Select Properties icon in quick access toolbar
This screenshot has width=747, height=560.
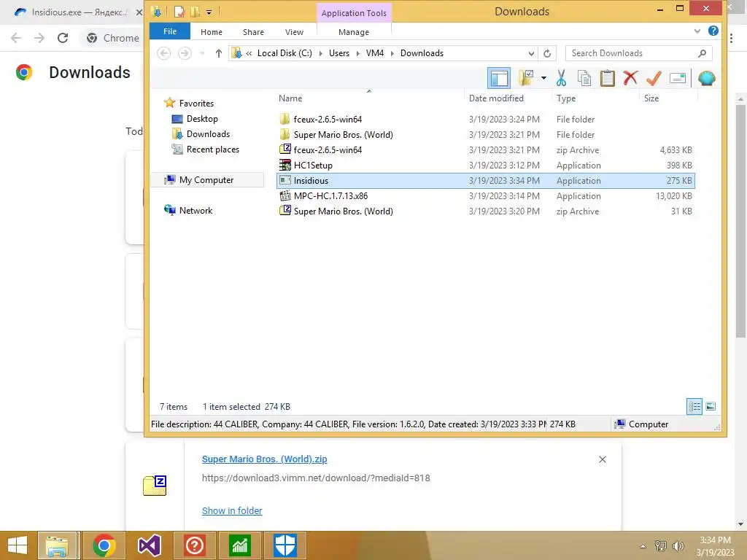click(x=179, y=12)
